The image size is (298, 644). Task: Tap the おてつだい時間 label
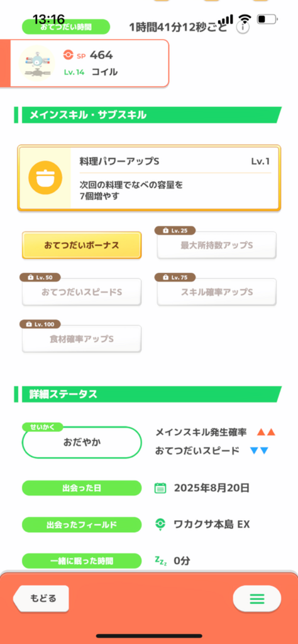pos(66,27)
